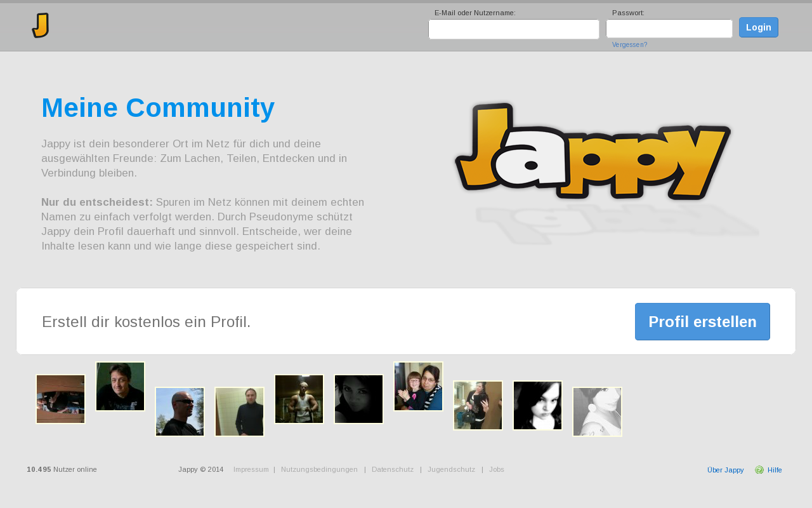This screenshot has height=508, width=812.
Task: Click the 10.495 Nutzer online text
Action: tap(62, 470)
